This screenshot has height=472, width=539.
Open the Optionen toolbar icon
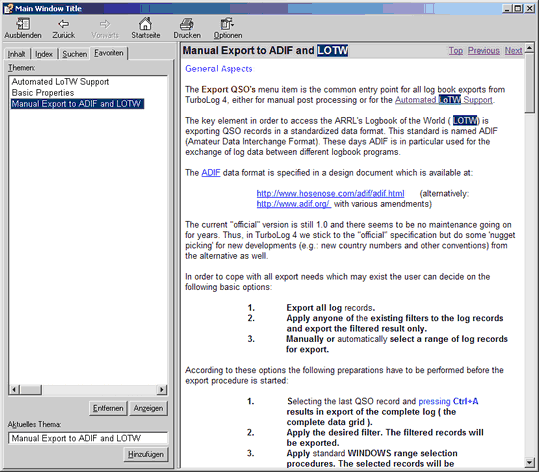(228, 24)
